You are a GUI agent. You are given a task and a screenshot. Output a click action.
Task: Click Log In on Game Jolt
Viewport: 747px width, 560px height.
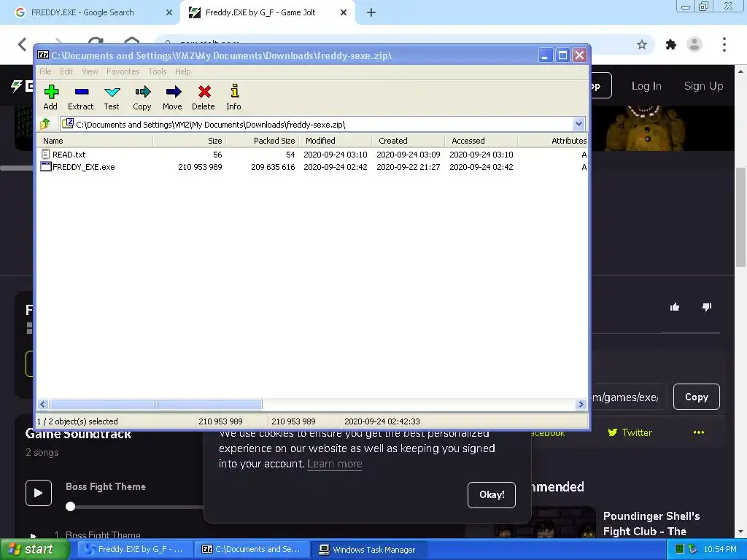coord(646,86)
